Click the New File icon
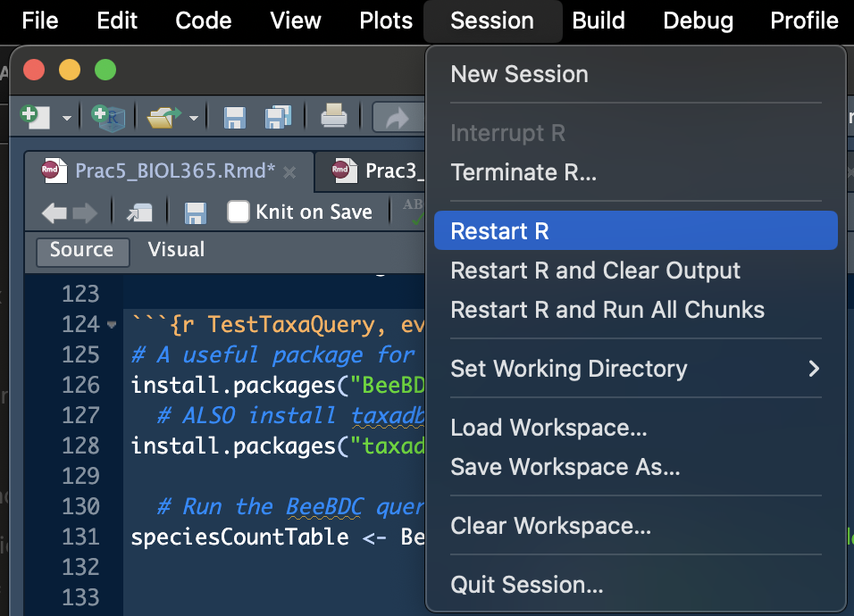 tap(35, 117)
